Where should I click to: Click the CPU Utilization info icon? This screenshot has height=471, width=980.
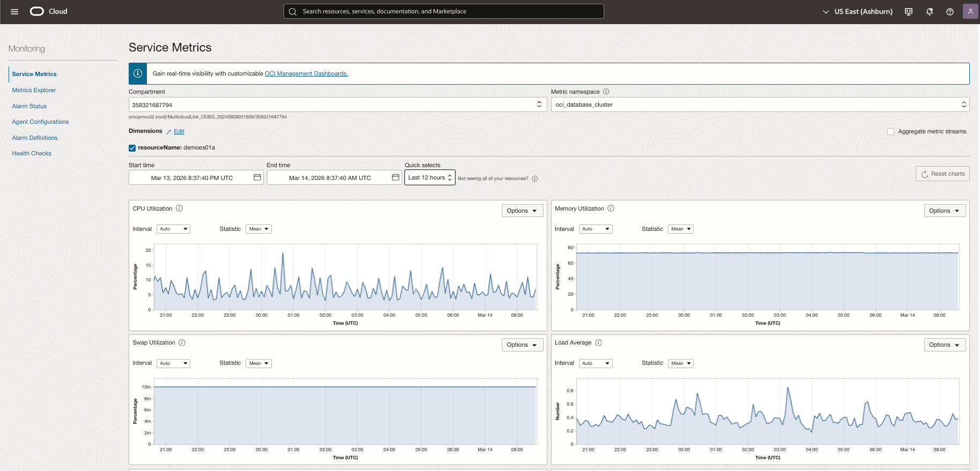(179, 208)
